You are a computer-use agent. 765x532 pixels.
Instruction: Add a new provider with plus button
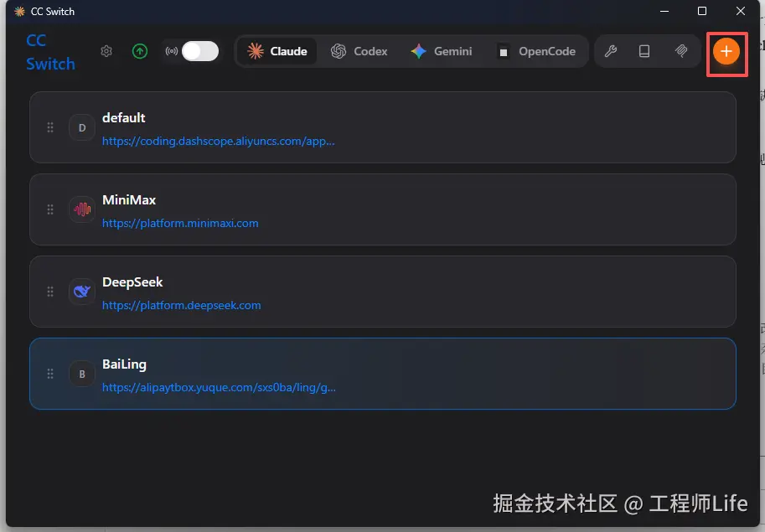(x=726, y=51)
